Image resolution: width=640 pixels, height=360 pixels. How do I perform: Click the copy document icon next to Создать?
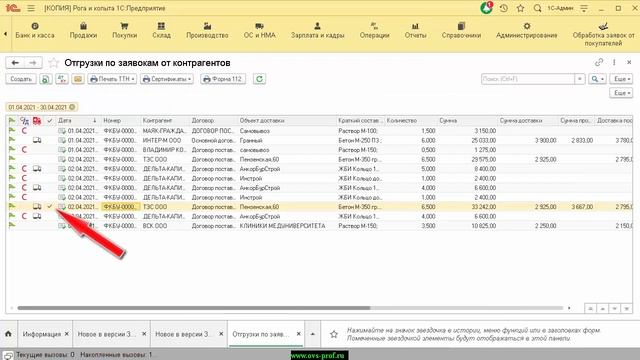tap(45, 79)
